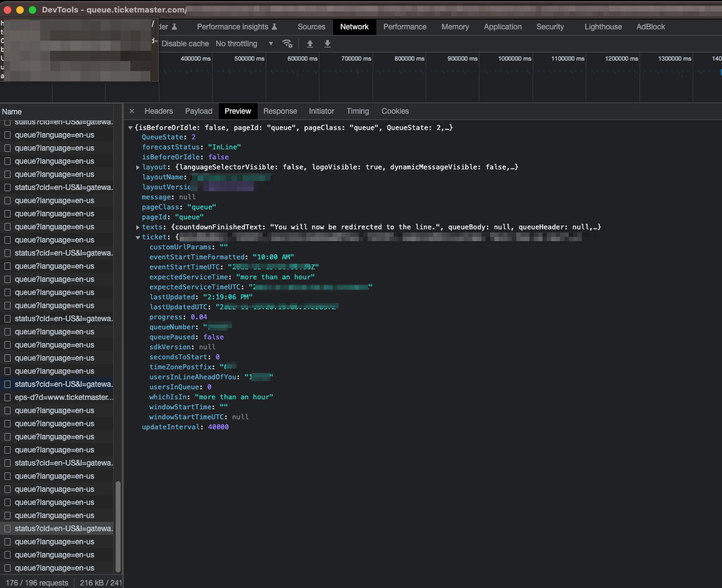Click secondsToStart: 0 property

[x=184, y=357]
